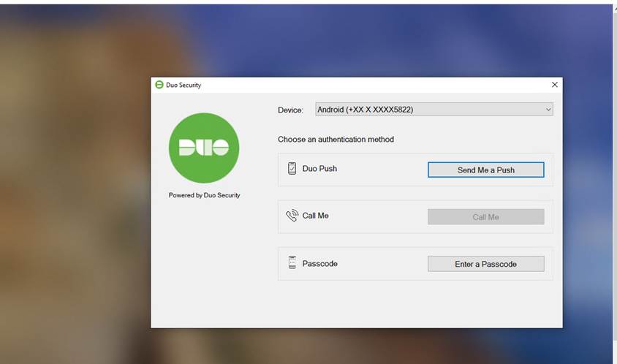Screen dimensions: 617x364
Task: Click the Duo Security window title text
Action: point(183,85)
